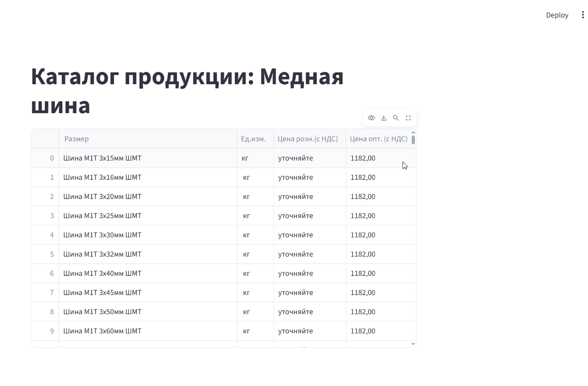This screenshot has height=386, width=588.
Task: Expand table to fullscreen icon
Action: 408,118
